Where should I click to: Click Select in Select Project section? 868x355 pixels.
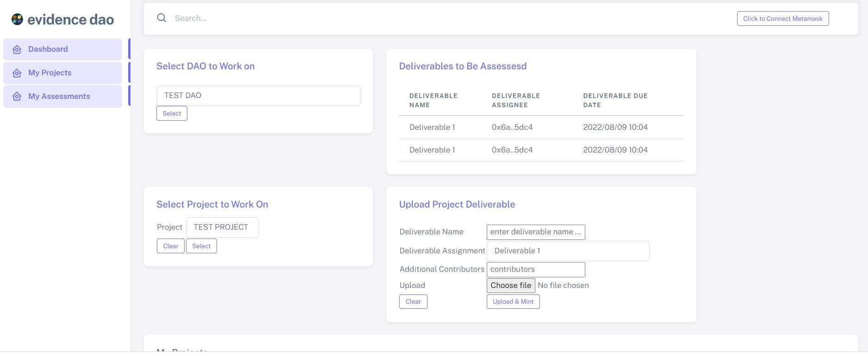(201, 246)
